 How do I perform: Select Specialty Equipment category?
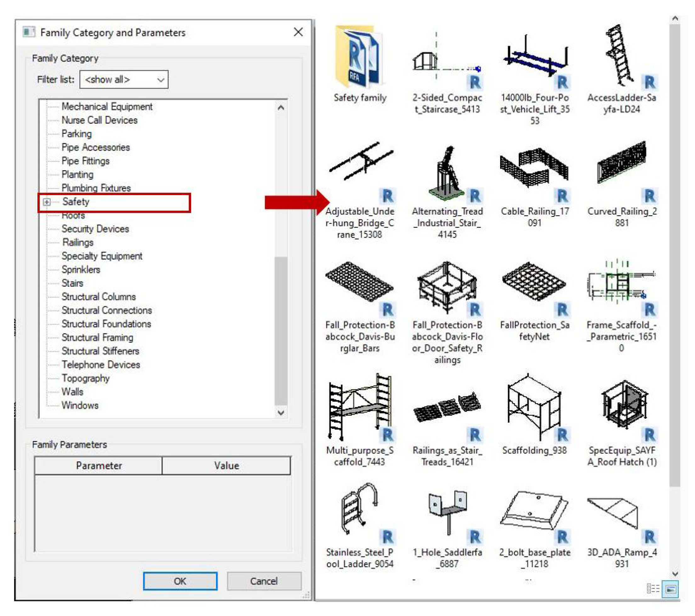tap(102, 256)
